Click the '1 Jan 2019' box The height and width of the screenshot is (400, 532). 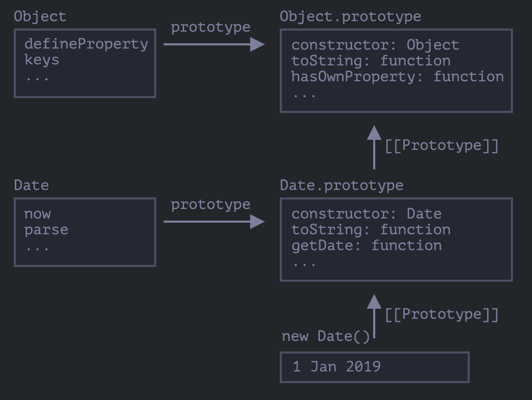[x=374, y=367]
